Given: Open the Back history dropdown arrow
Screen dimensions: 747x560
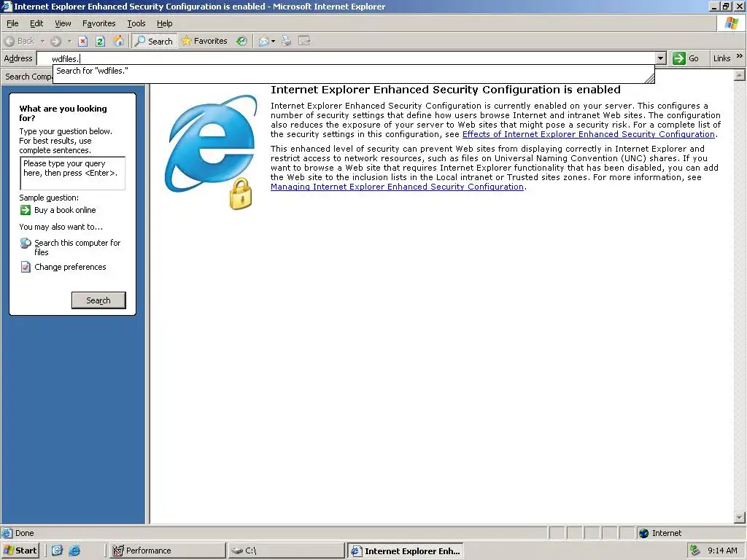Looking at the screenshot, I should (x=42, y=42).
